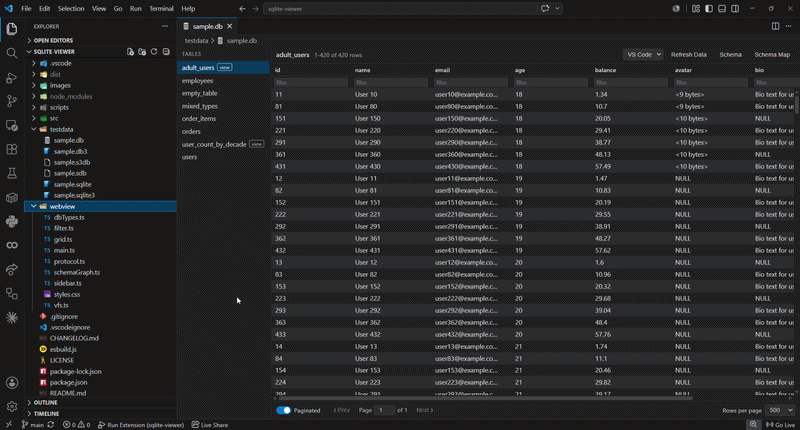800x430 pixels.
Task: Collapse the SQLITE-VIEWER section
Action: pyautogui.click(x=54, y=52)
